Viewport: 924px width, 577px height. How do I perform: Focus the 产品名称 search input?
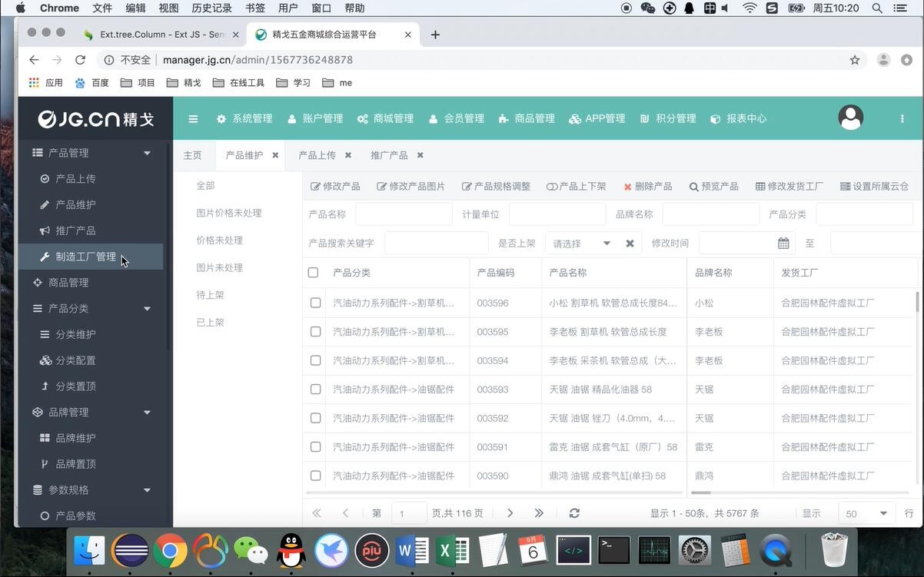(404, 214)
